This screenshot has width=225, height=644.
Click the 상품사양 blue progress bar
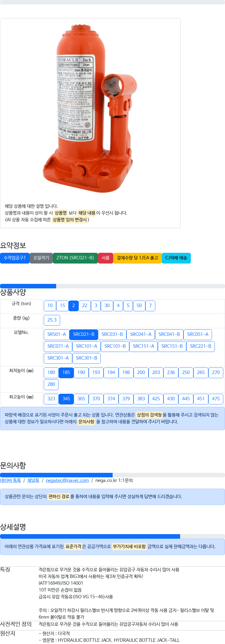28,286
